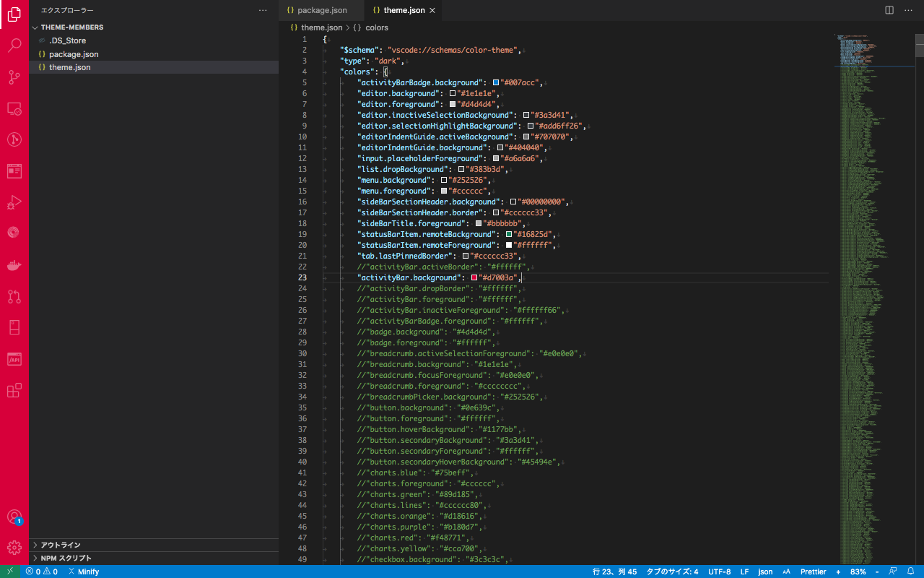Click the remote window status icon

9,571
